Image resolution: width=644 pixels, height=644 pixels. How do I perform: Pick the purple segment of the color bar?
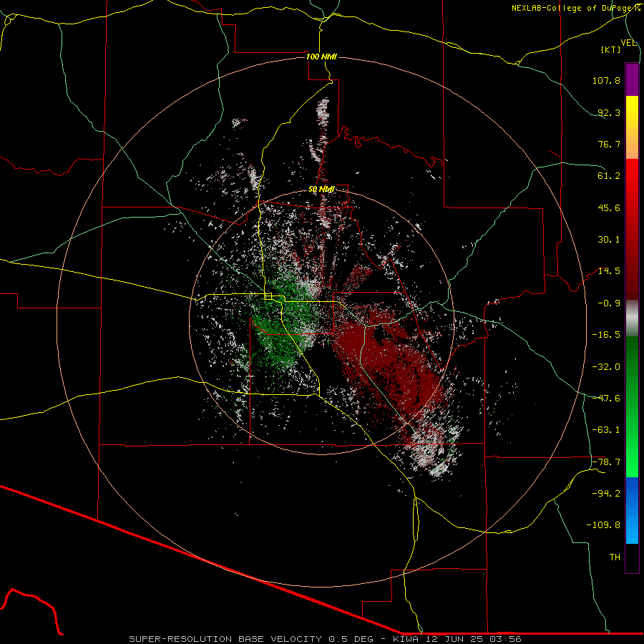point(632,79)
